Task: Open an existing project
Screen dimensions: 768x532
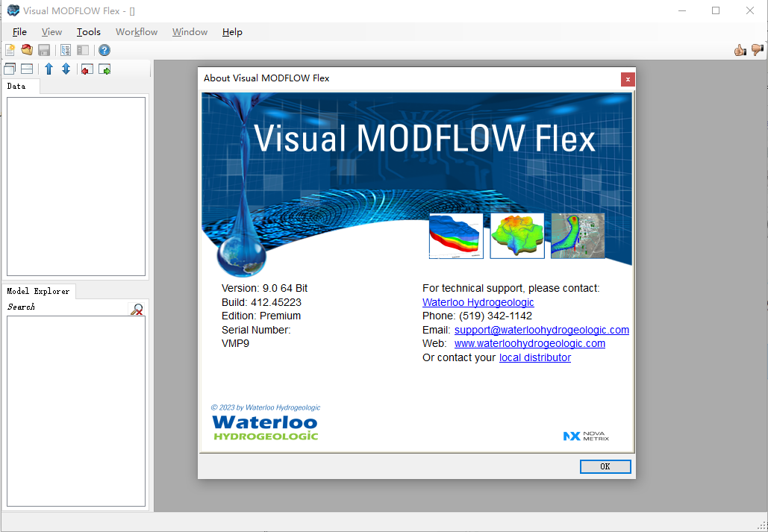Action: coord(26,49)
